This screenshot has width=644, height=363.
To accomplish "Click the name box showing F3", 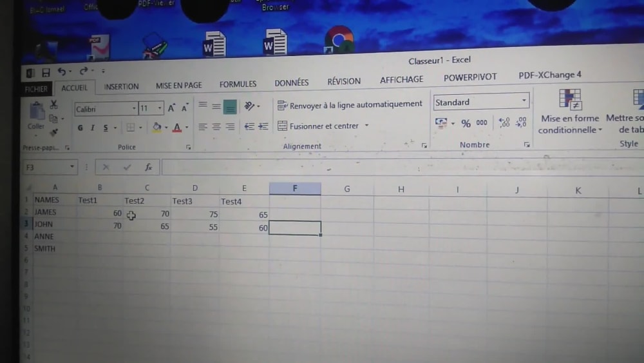I will click(50, 168).
